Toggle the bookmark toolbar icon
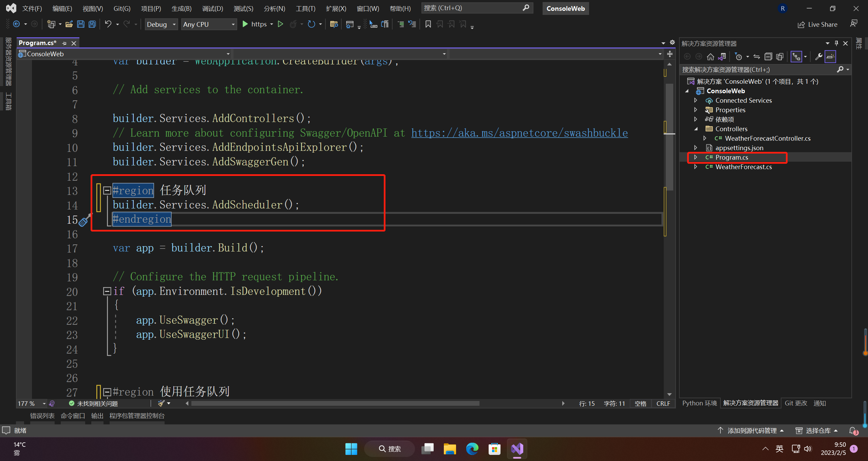The height and width of the screenshot is (461, 868). tap(428, 24)
